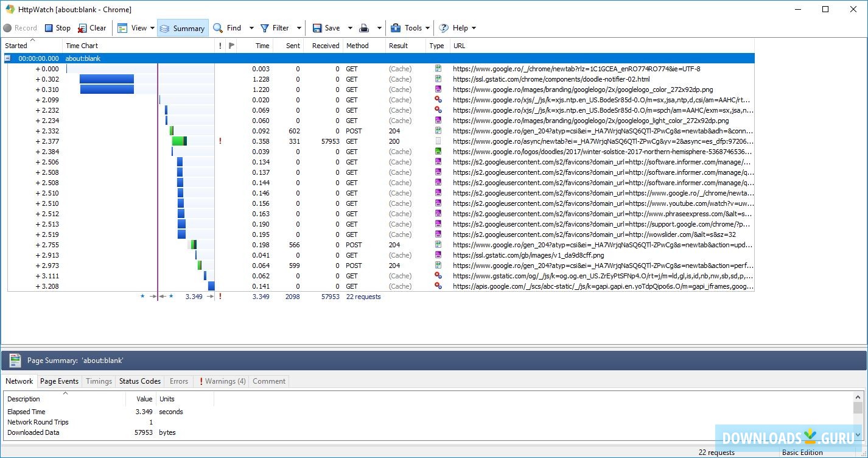Click the type icon in the +0.000 row
The height and width of the screenshot is (458, 868).
coord(438,69)
